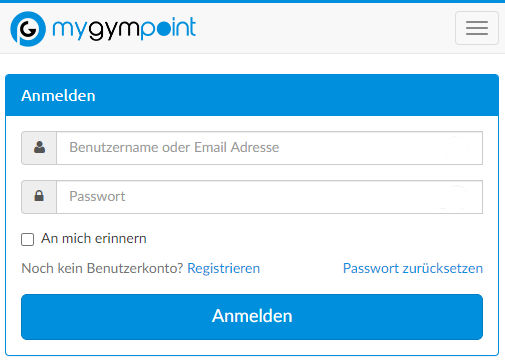Expand the collapsed navbar toggle button
505x362 pixels.
tap(477, 28)
